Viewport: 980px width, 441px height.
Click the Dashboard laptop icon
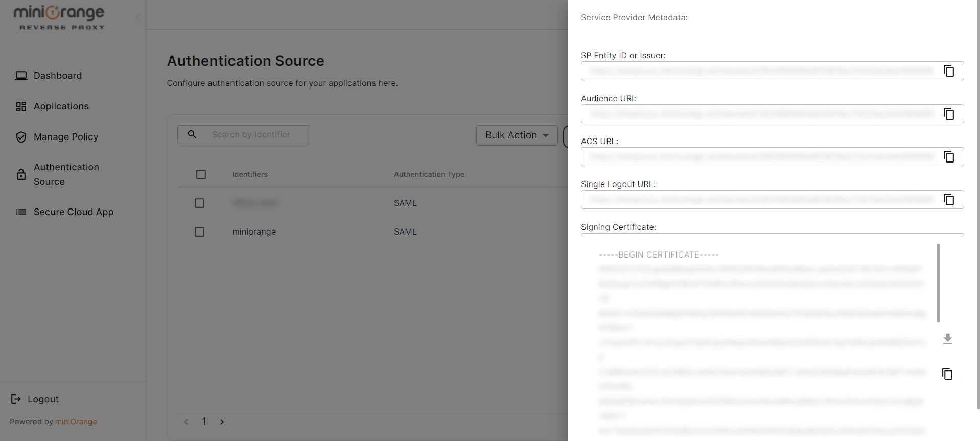21,76
